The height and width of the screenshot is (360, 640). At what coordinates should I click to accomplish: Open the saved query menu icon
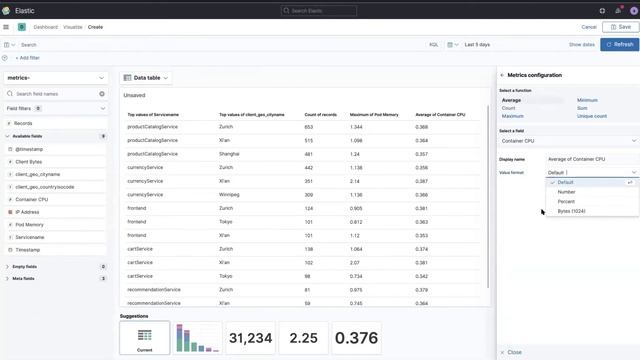(x=9, y=45)
